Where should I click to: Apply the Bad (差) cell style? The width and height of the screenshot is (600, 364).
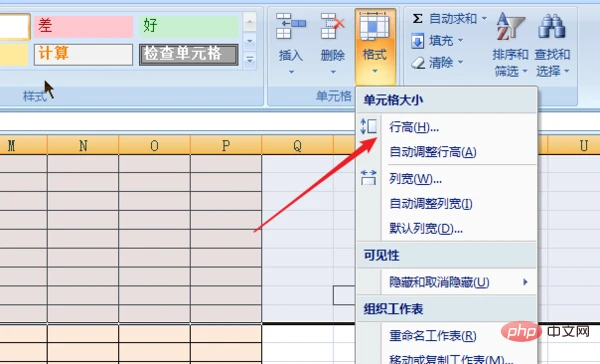[83, 26]
